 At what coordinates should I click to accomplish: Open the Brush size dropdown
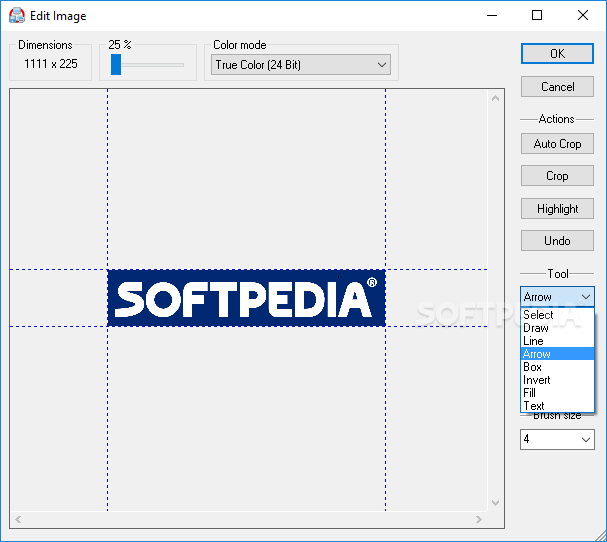pyautogui.click(x=557, y=439)
